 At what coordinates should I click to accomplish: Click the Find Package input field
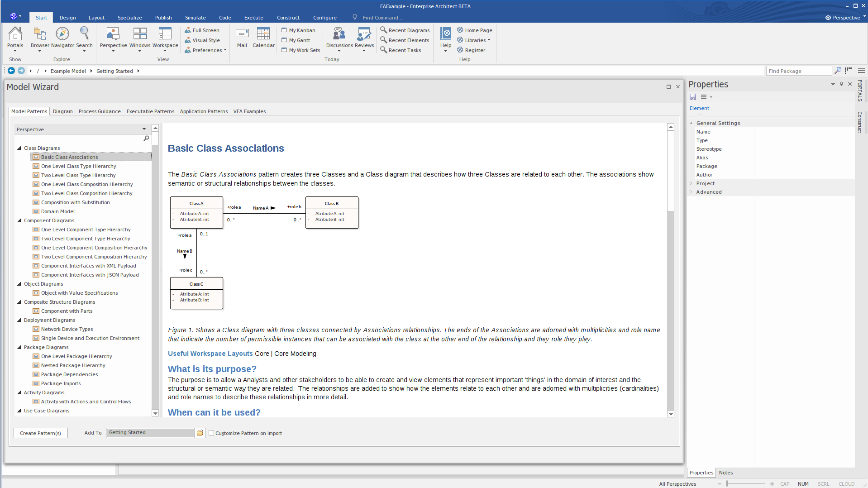pyautogui.click(x=798, y=71)
